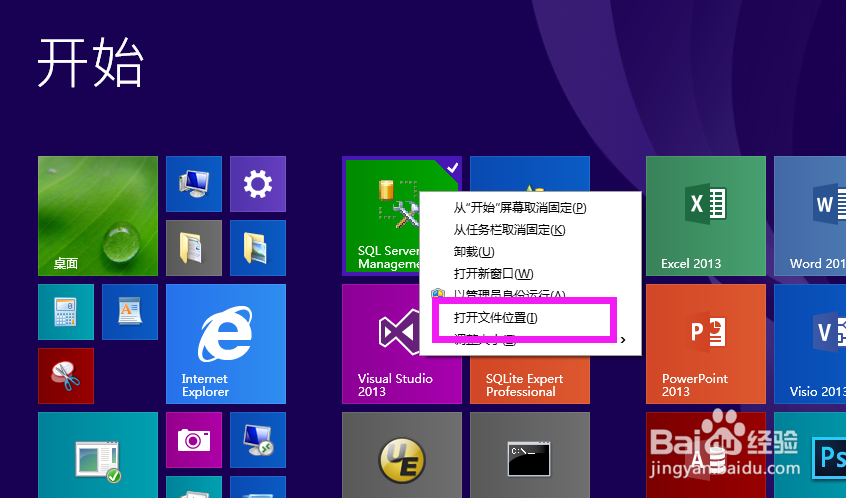This screenshot has height=498, width=846.
Task: Open the Internet Explorer tile
Action: 226,344
